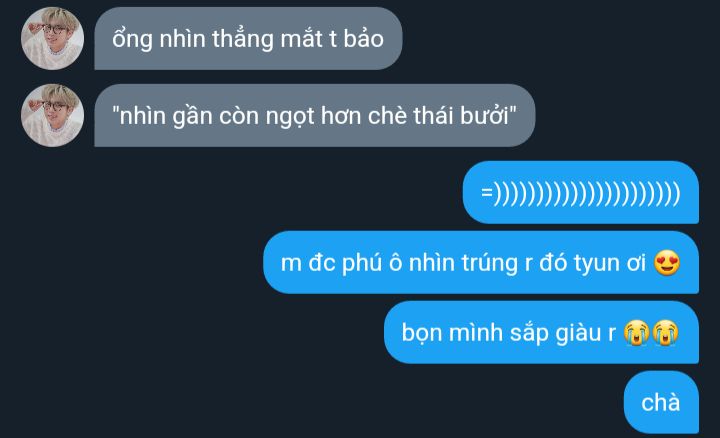Screen dimensions: 720x438
Task: Click the equals sign starting the laughing message
Action: click(x=487, y=192)
